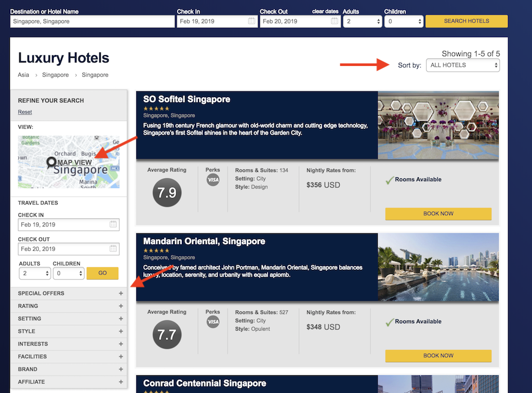The height and width of the screenshot is (393, 532).
Task: Click "Rooms & Suites: 527" text
Action: (x=262, y=312)
